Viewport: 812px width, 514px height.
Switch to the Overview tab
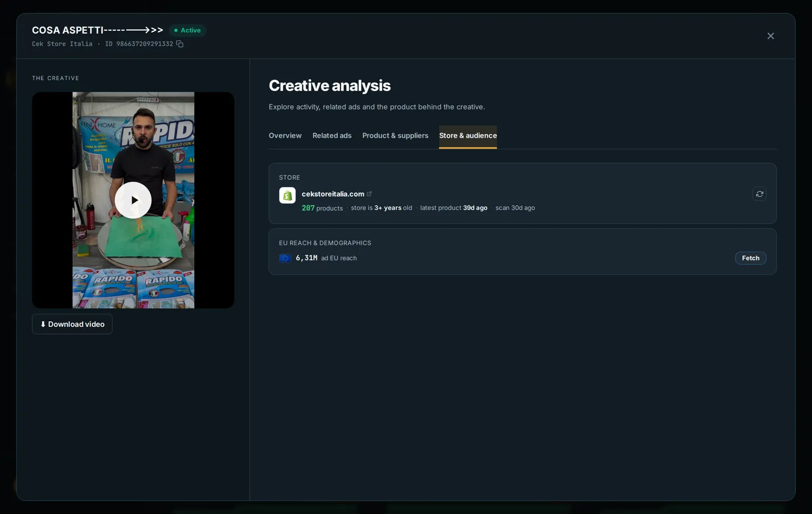[285, 136]
